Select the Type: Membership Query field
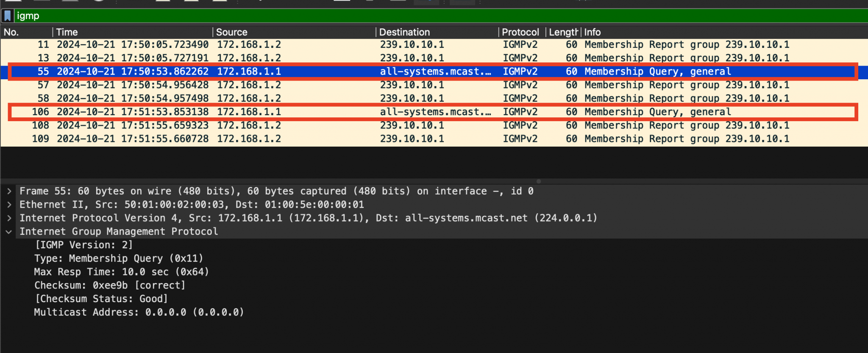This screenshot has height=353, width=868. [x=119, y=258]
